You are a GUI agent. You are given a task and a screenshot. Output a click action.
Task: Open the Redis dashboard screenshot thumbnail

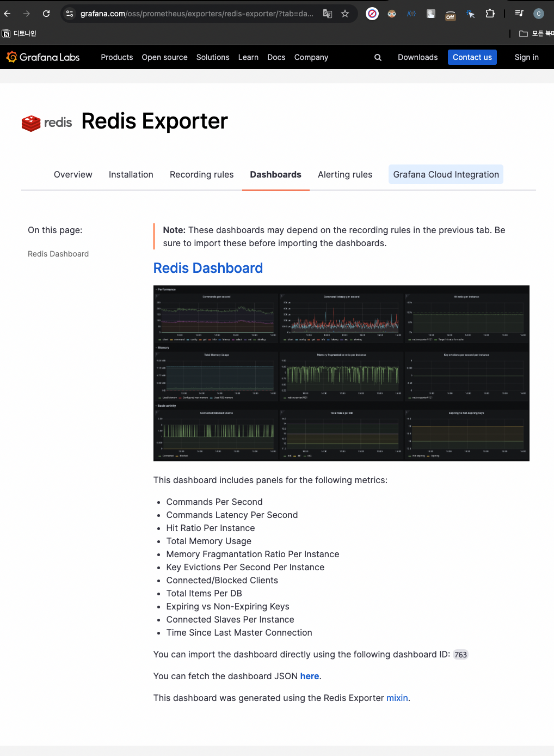coord(341,373)
